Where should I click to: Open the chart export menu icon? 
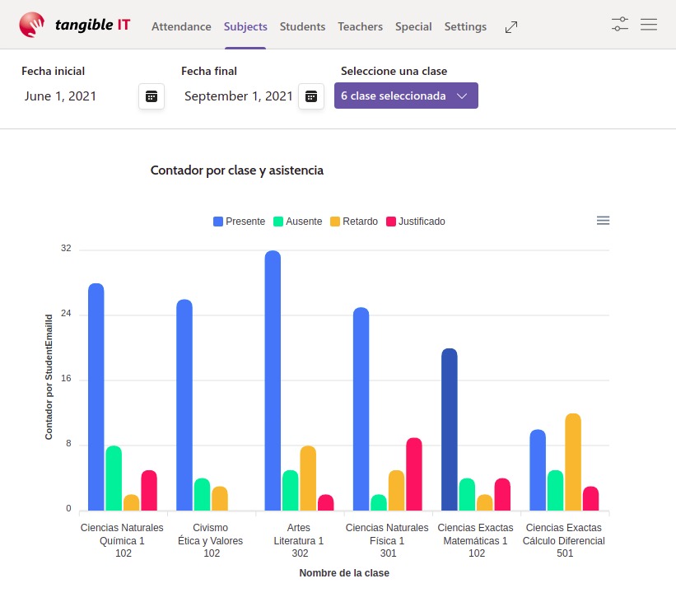click(x=603, y=220)
